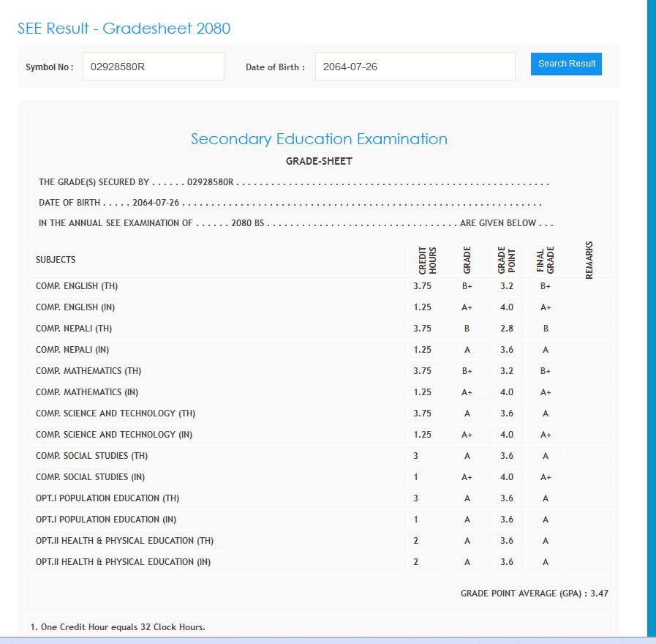
Task: Click the Search Result button
Action: (566, 64)
